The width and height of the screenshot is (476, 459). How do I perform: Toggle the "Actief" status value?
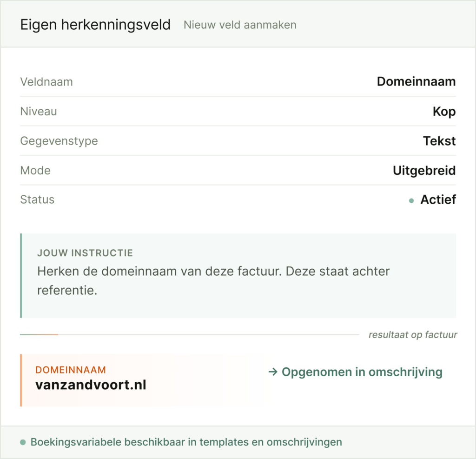(x=438, y=200)
